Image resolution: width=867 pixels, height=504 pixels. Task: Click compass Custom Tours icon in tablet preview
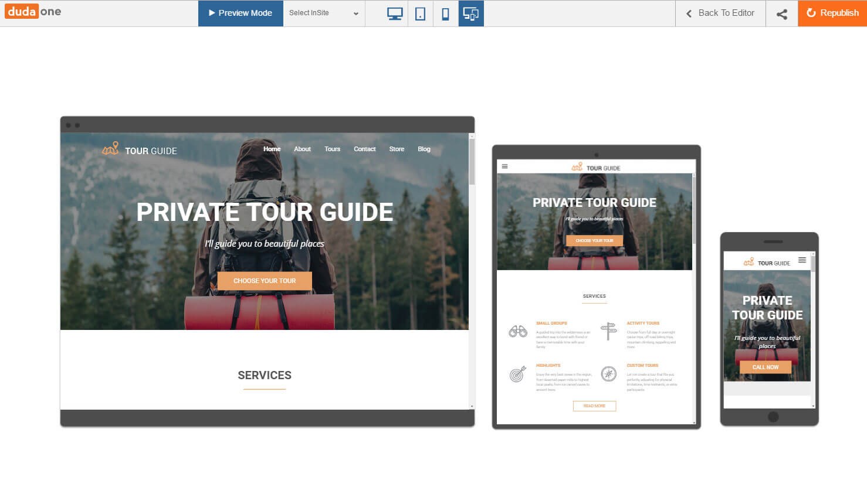pos(609,373)
